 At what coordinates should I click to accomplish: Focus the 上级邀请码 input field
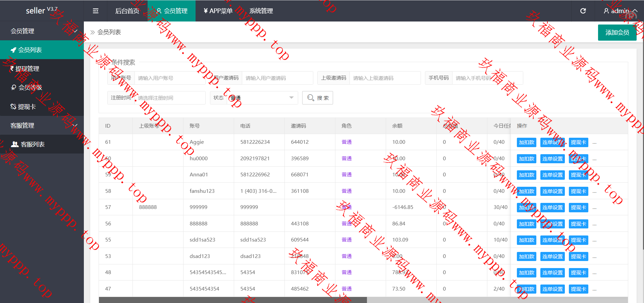point(384,78)
